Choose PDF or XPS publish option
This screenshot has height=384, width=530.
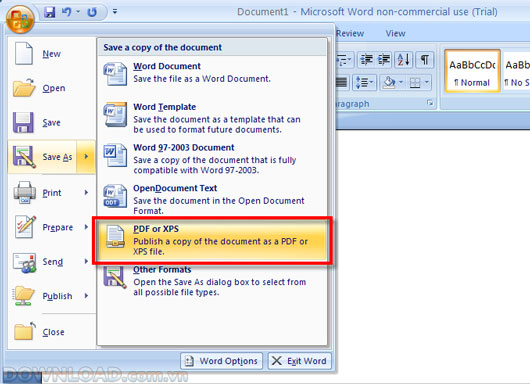pyautogui.click(x=212, y=240)
